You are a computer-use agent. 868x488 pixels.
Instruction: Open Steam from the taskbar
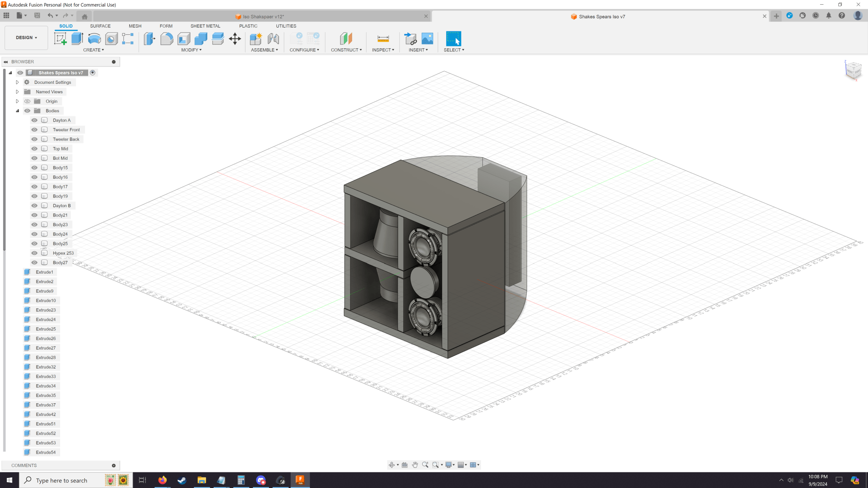coord(182,480)
